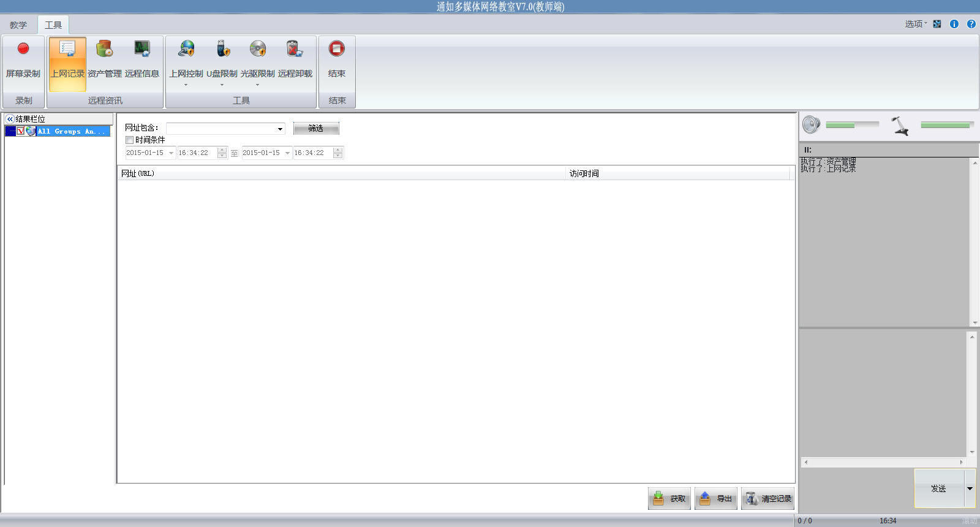Viewport: 980px width, 527px height.
Task: Open the 选项 menu
Action: (915, 24)
